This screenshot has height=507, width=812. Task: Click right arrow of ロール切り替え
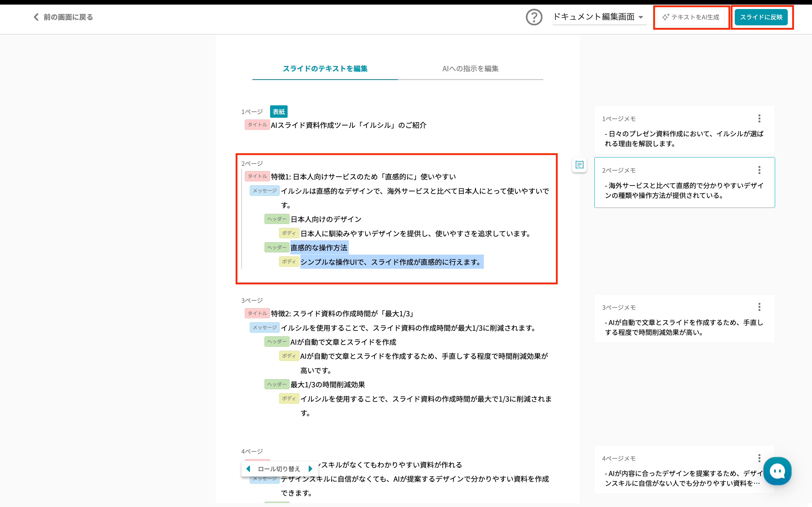click(310, 468)
